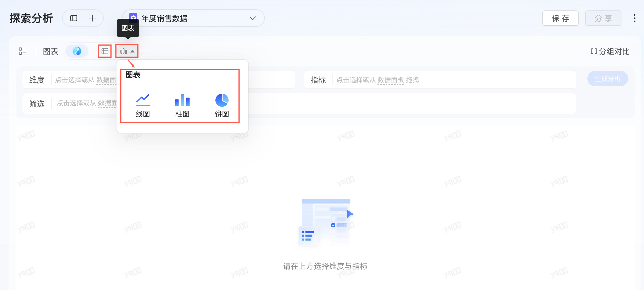Click the list view icon in the toolbar

pyautogui.click(x=23, y=51)
